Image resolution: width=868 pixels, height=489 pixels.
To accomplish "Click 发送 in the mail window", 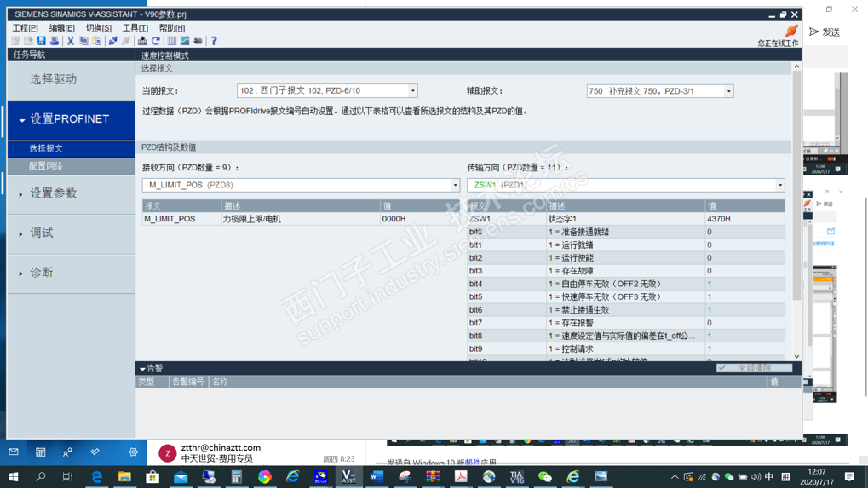I will [x=825, y=32].
